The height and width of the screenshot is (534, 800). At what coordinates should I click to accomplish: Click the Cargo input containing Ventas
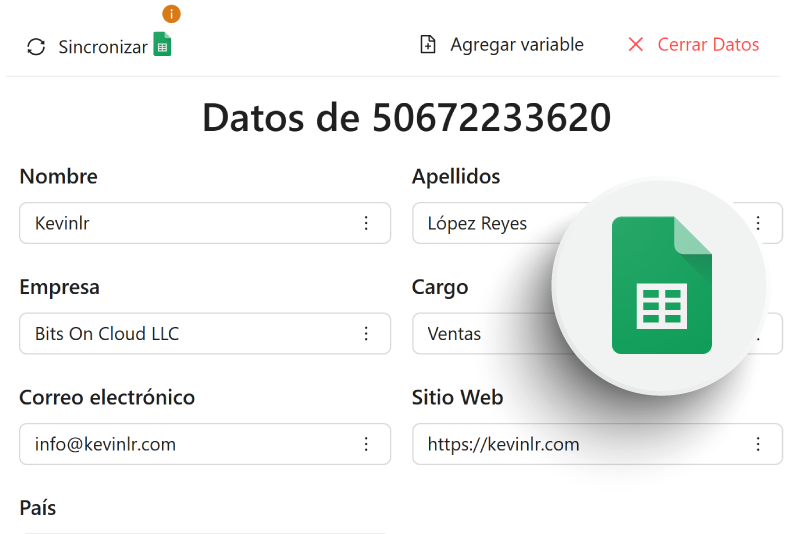point(597,334)
